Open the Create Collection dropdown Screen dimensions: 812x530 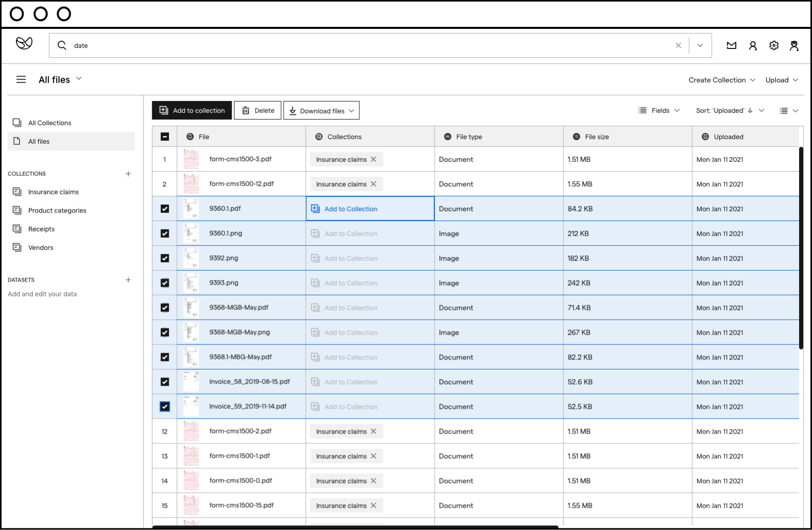721,80
